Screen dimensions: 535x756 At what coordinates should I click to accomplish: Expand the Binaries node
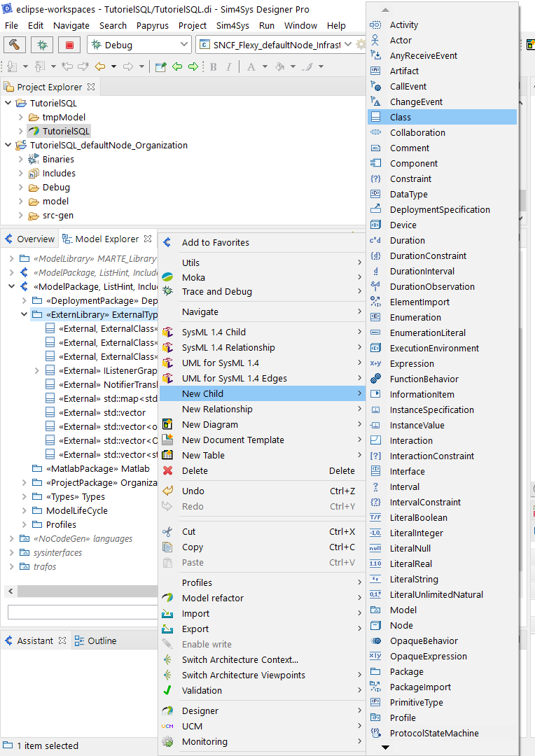(20, 159)
